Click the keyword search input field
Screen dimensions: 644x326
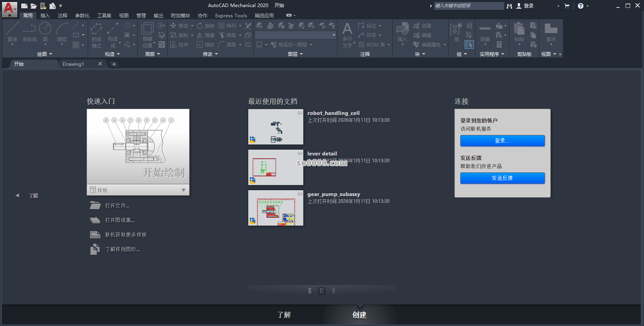click(468, 6)
